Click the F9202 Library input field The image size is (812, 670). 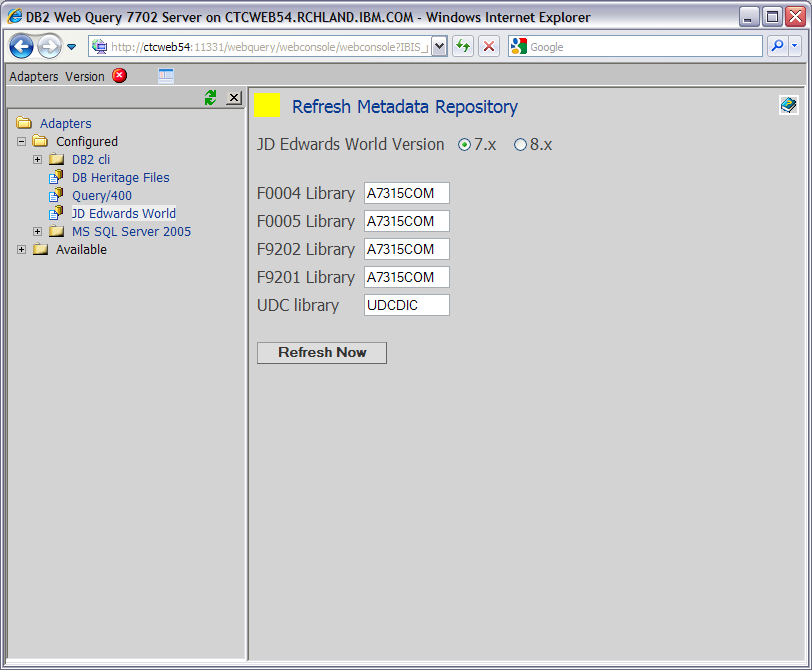[407, 249]
